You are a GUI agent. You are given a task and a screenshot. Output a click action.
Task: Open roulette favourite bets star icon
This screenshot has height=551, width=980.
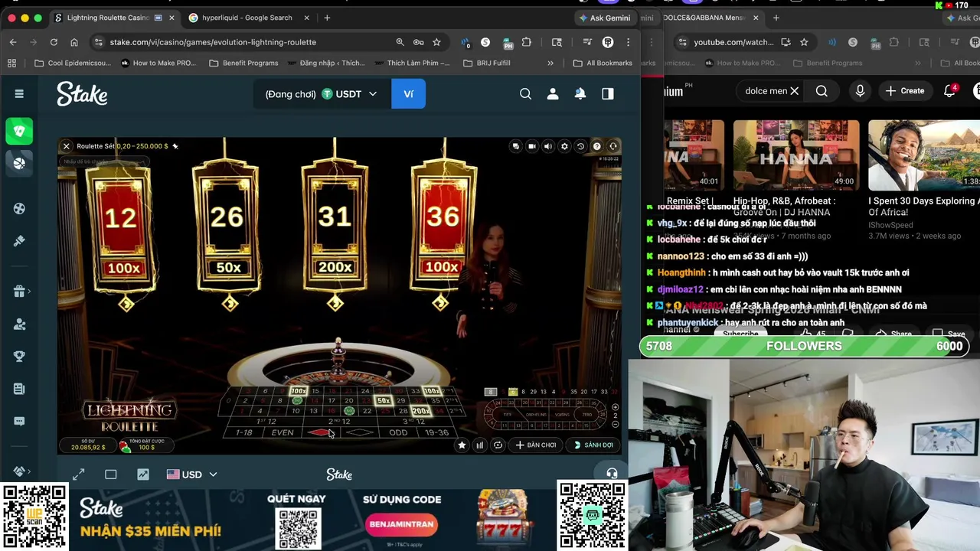[x=462, y=445]
